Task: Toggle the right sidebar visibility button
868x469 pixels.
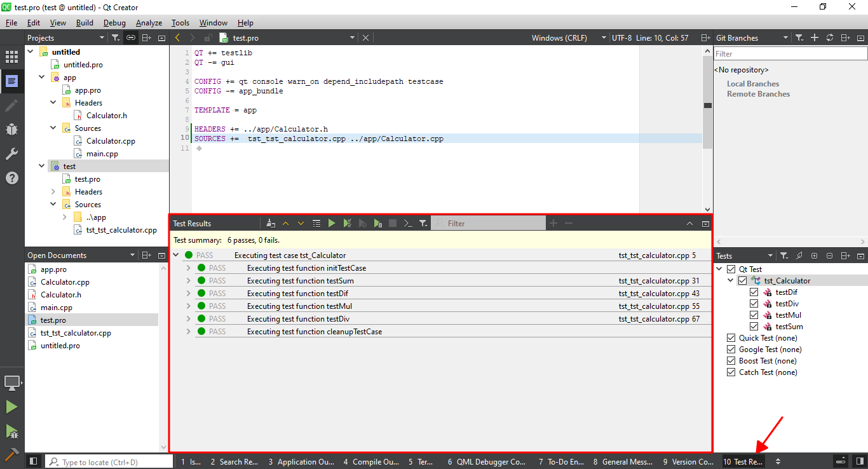Action: click(x=859, y=461)
